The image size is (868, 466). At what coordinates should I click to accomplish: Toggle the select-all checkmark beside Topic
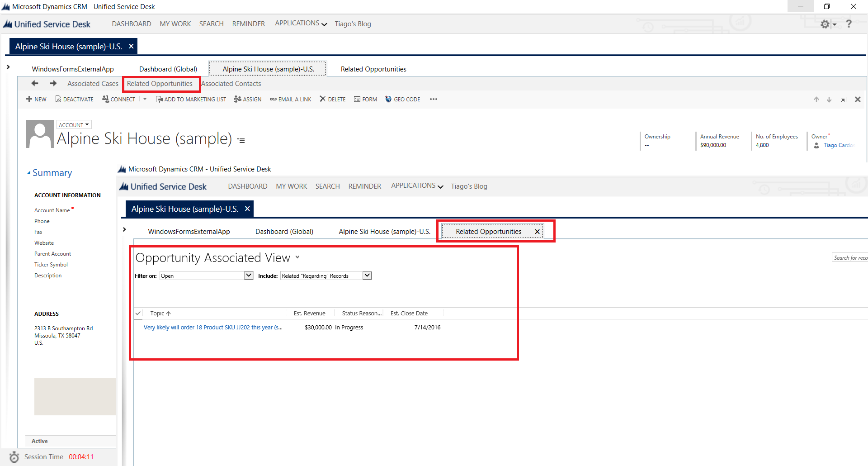click(x=138, y=313)
